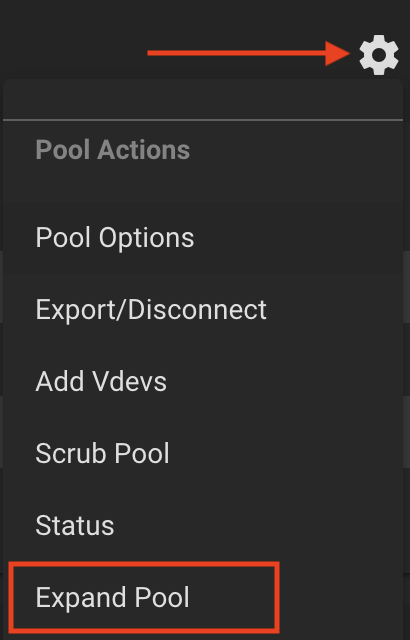The height and width of the screenshot is (640, 410).
Task: Choose the Add Vdevs menu entry
Action: pos(203,381)
